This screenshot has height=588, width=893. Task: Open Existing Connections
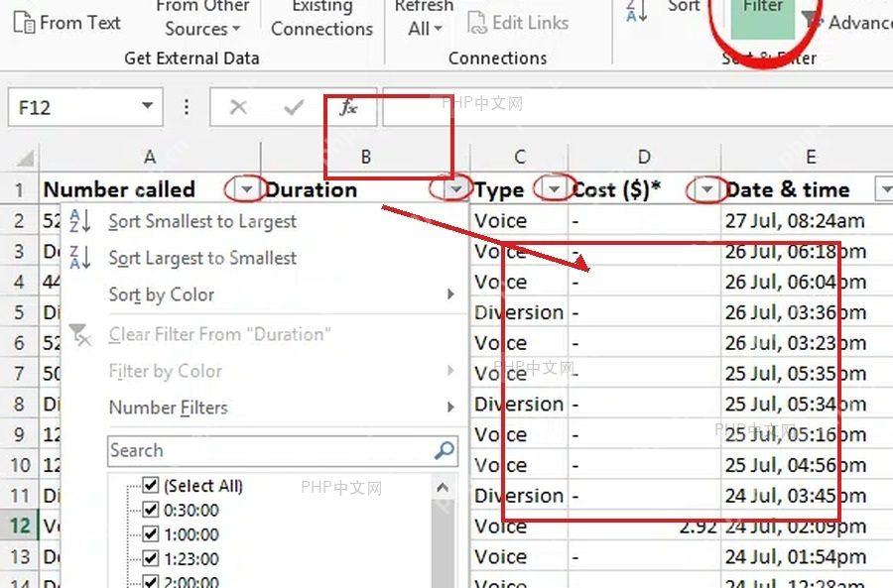pyautogui.click(x=321, y=18)
